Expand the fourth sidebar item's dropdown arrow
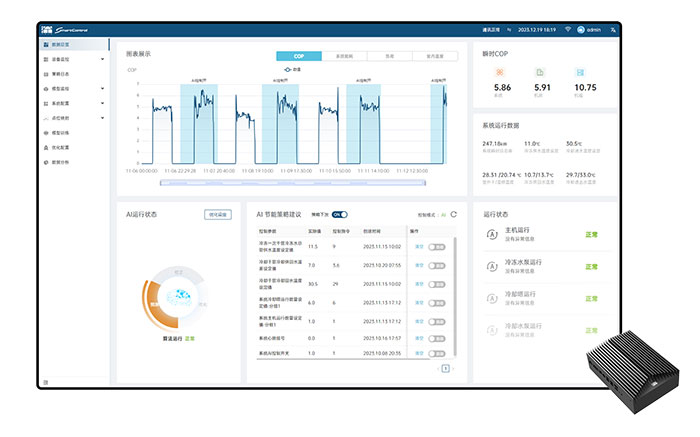 [x=102, y=89]
